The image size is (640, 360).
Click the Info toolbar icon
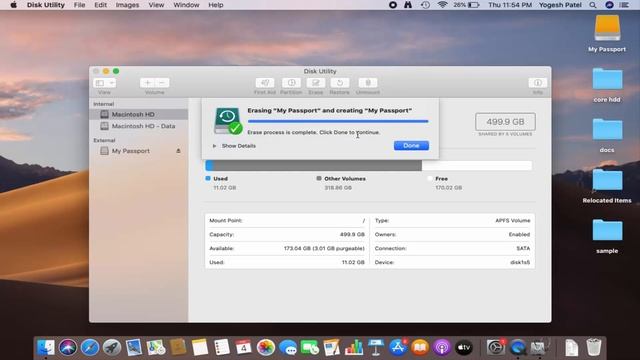[x=538, y=83]
